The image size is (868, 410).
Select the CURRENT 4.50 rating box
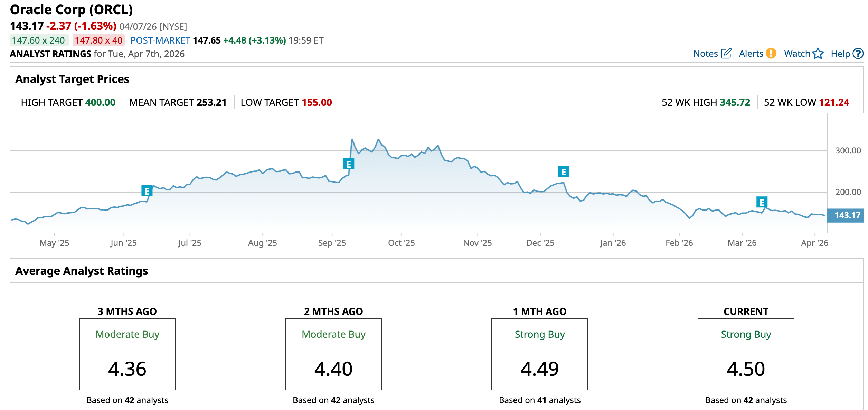[746, 354]
